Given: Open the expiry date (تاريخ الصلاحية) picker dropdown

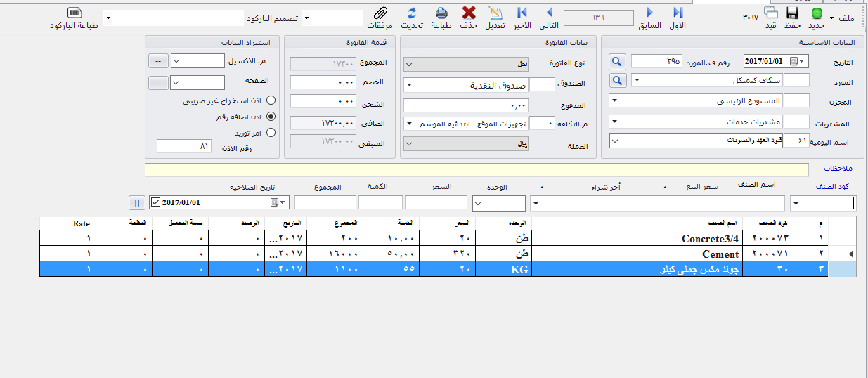Looking at the screenshot, I should (283, 202).
